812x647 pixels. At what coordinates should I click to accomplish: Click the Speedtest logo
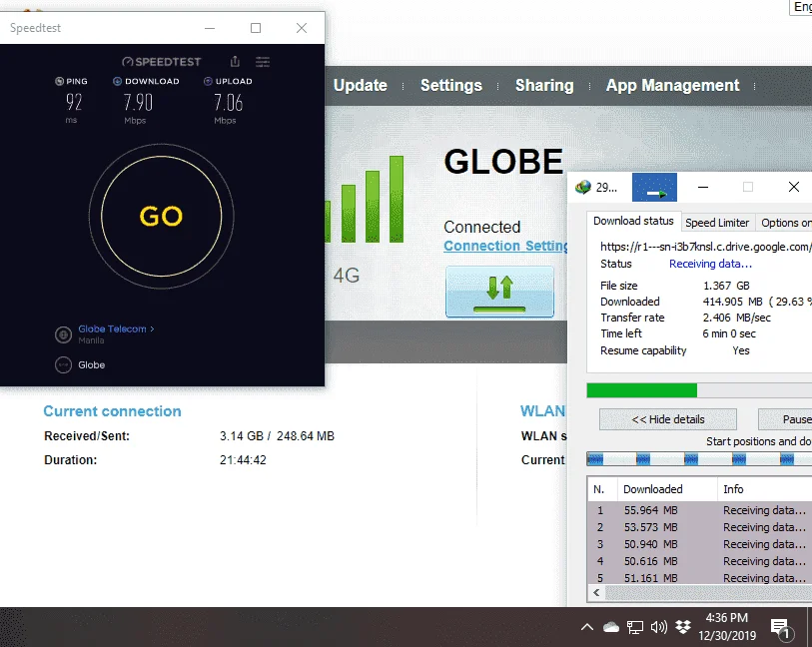[x=161, y=62]
